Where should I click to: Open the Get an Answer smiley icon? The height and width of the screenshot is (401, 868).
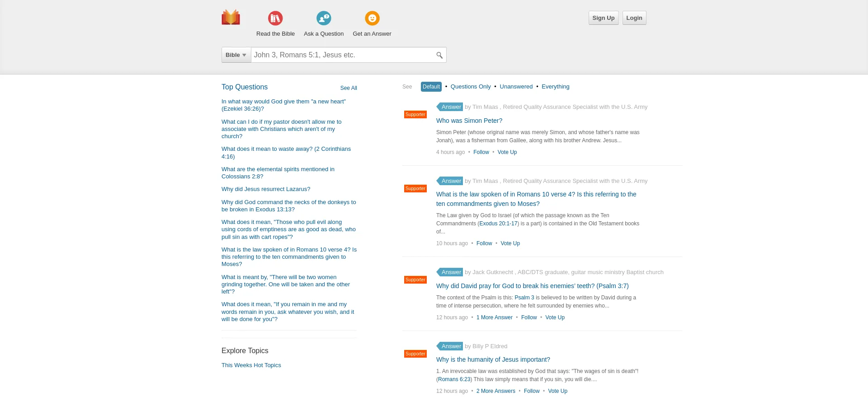point(372,18)
